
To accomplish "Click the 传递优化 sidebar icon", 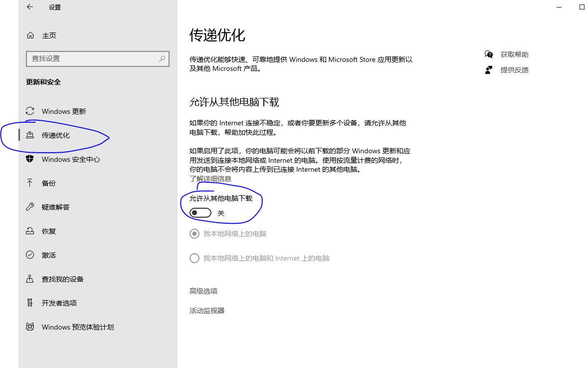I will coord(30,135).
